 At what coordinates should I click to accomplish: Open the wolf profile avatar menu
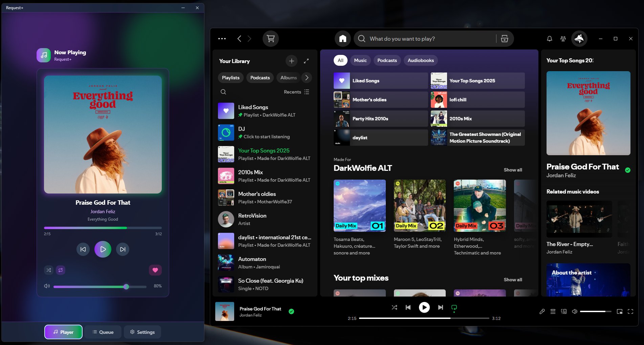coord(579,39)
